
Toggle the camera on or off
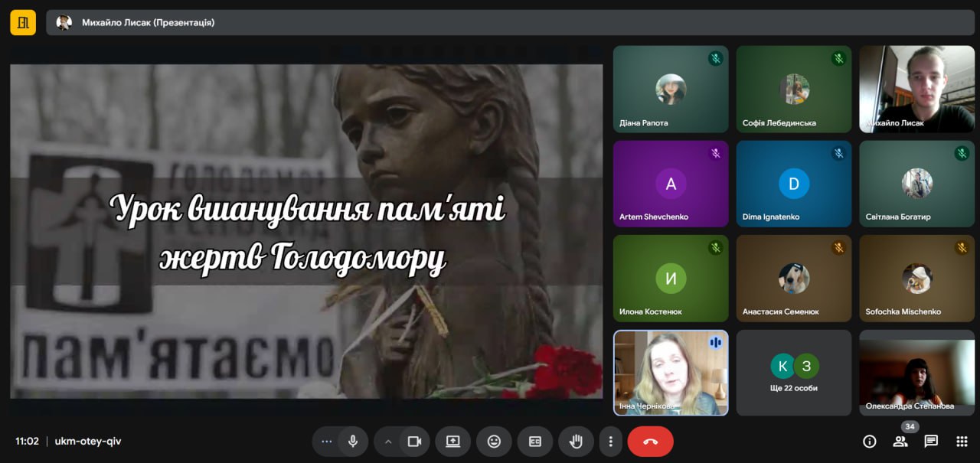[414, 442]
